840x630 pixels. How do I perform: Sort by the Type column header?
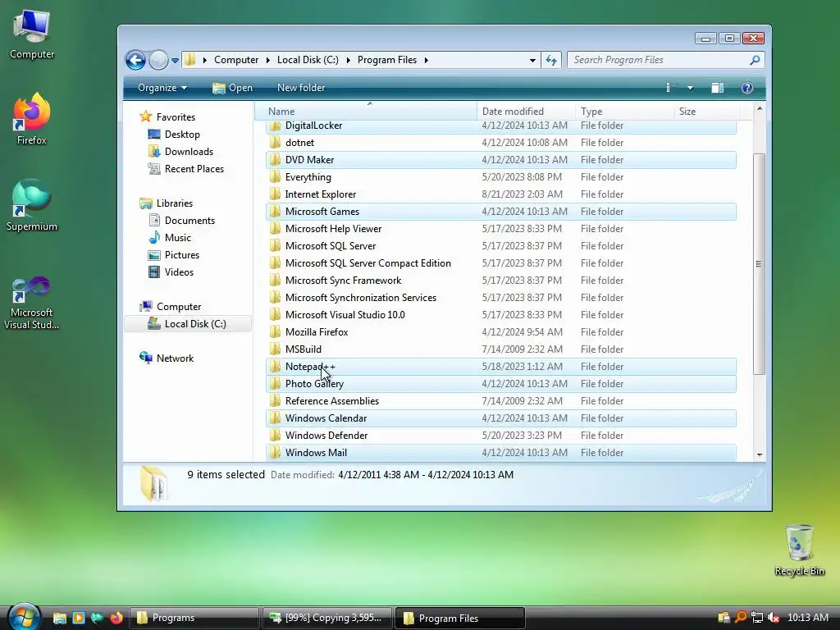pyautogui.click(x=624, y=112)
